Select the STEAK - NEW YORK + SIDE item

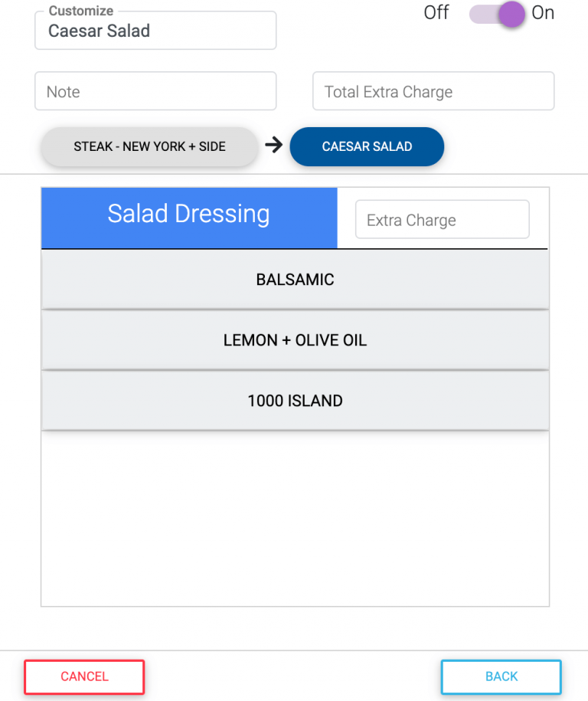(x=149, y=146)
